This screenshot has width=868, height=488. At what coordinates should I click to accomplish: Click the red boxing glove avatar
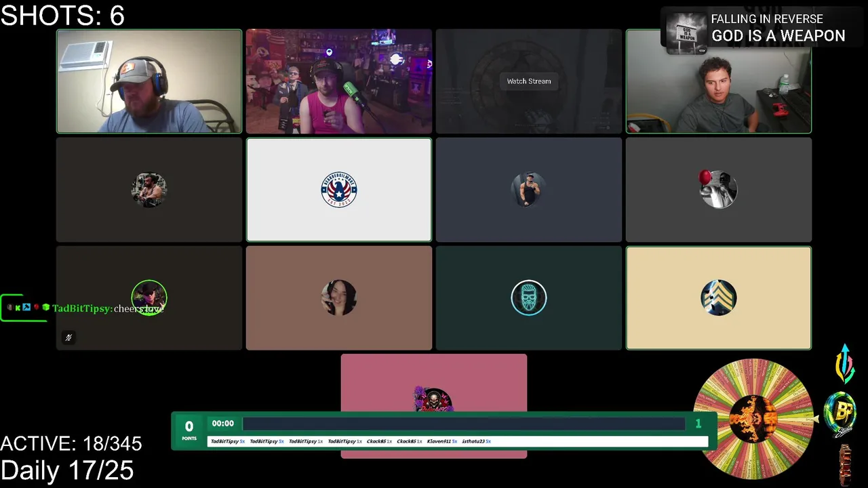[x=718, y=189]
